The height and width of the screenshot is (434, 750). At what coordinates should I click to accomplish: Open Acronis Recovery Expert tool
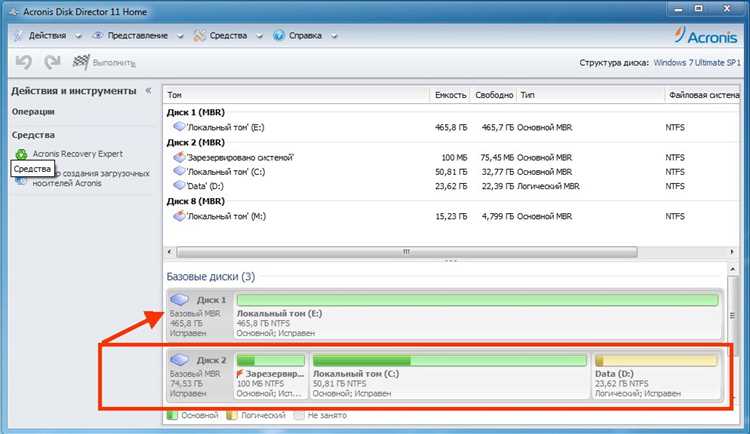coord(77,154)
